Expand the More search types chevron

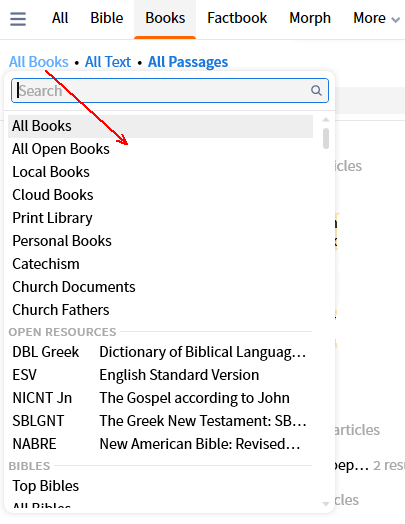coord(396,20)
